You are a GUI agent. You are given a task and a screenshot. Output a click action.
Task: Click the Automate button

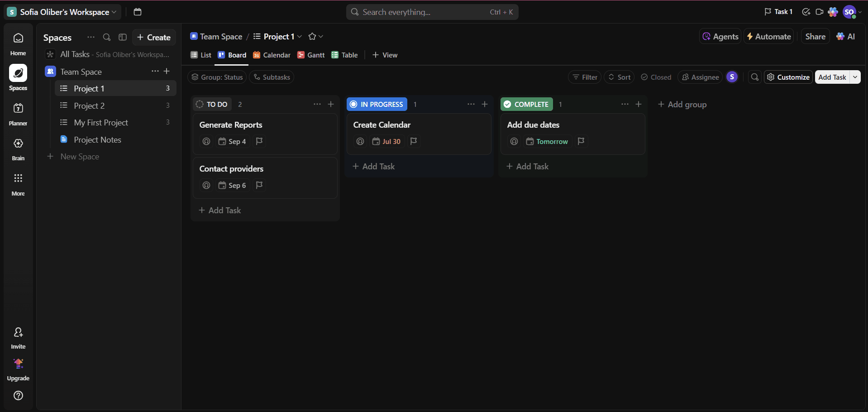tap(768, 37)
